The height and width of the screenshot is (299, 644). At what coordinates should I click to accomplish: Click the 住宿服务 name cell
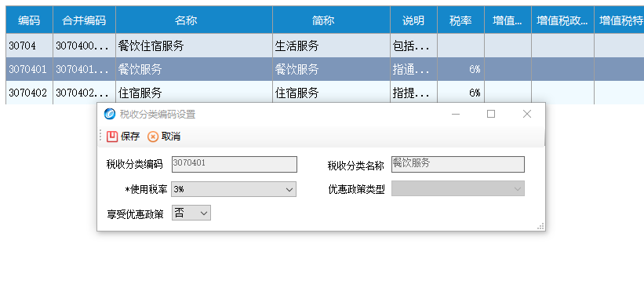click(x=194, y=93)
